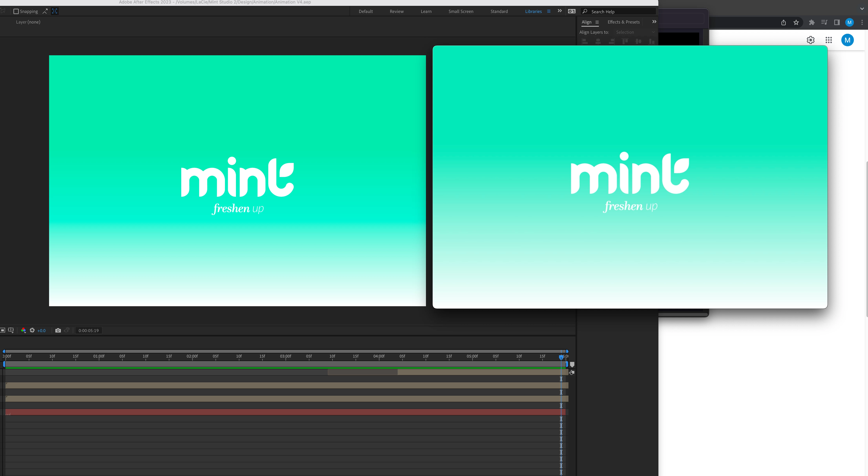The height and width of the screenshot is (476, 868).
Task: Switch to the Small Screen workspace
Action: 461,11
